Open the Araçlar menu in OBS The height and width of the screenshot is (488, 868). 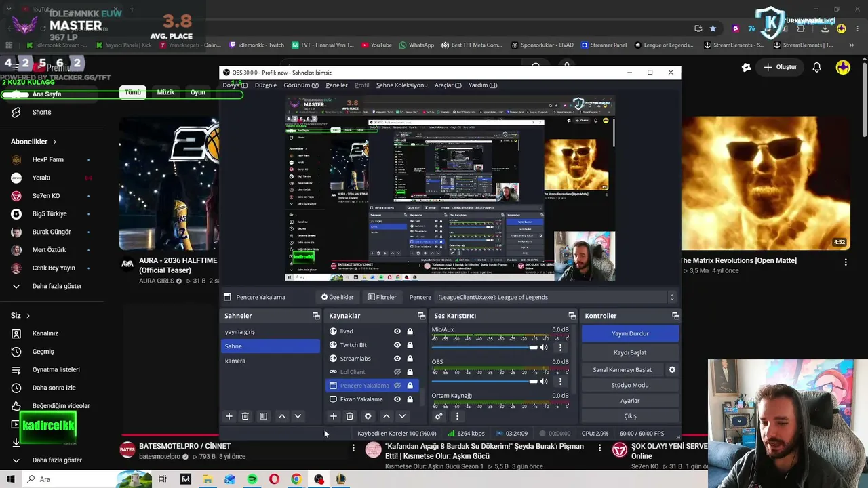click(x=448, y=85)
